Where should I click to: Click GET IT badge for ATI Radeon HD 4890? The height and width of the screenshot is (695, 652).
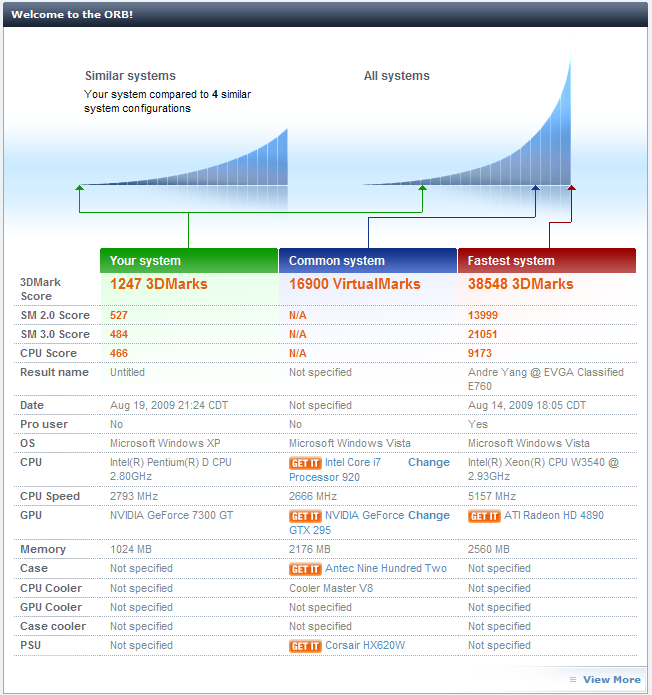click(x=484, y=516)
